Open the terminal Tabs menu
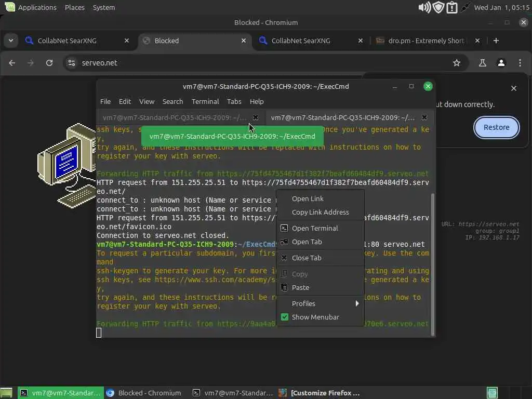The width and height of the screenshot is (532, 399). pos(234,101)
